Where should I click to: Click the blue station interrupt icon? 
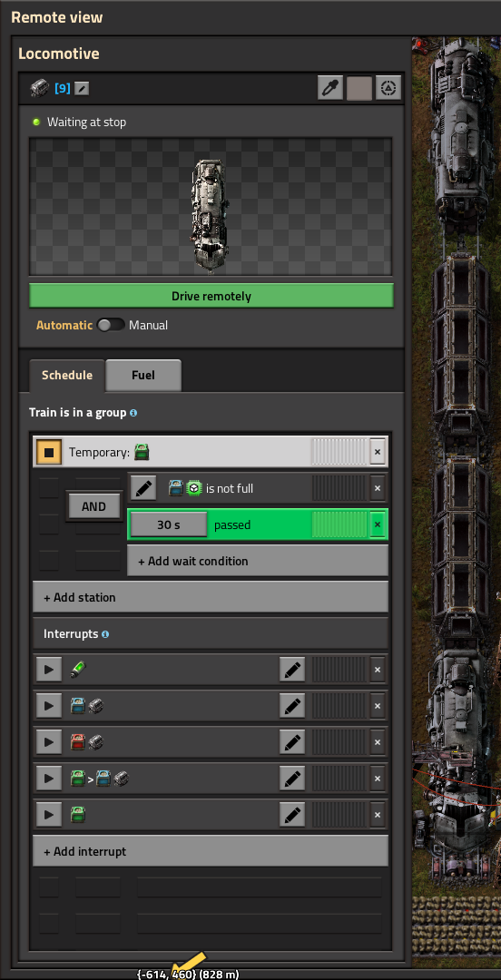coord(77,706)
